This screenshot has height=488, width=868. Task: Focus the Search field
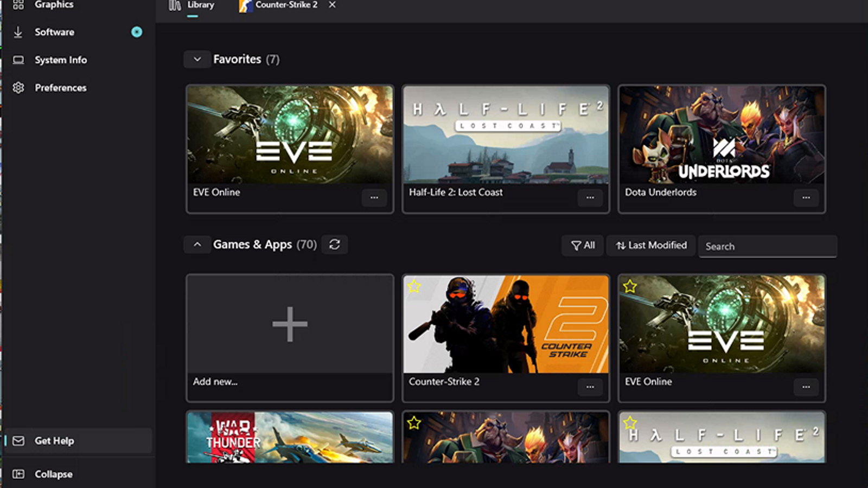[x=768, y=246]
